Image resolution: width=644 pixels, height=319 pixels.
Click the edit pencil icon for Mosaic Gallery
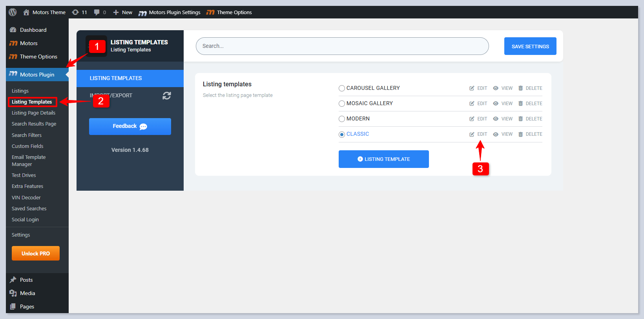tap(472, 104)
